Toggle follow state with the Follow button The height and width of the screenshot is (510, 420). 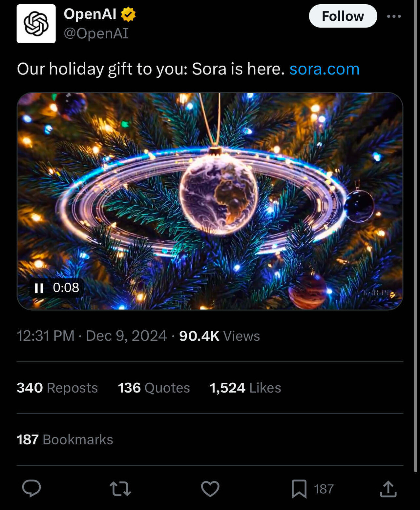coord(343,16)
